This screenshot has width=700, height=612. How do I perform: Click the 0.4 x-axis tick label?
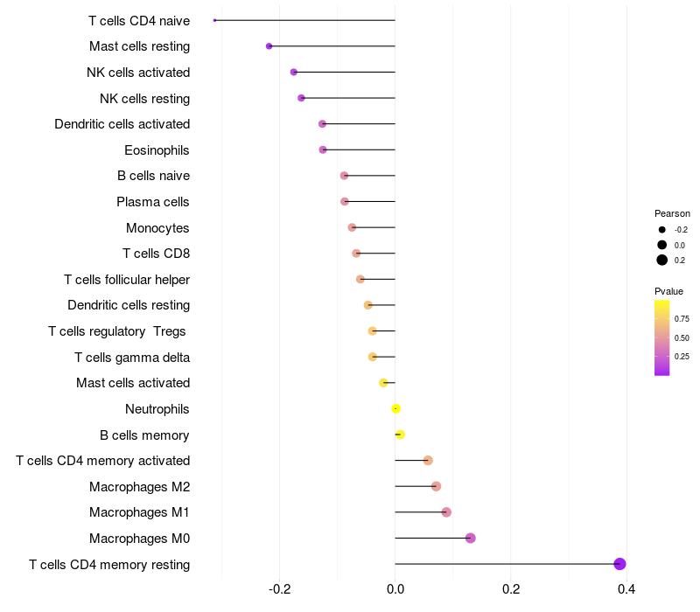tap(626, 589)
